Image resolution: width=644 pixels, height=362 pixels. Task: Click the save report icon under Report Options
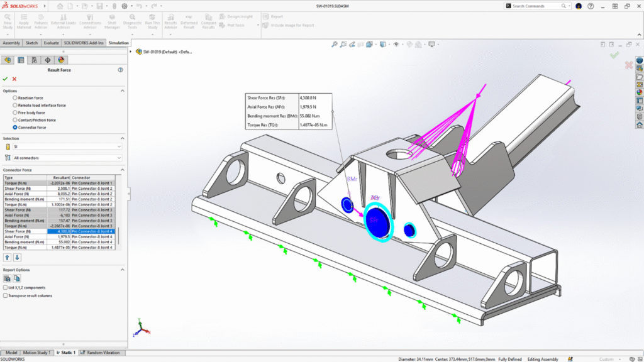(x=7, y=278)
